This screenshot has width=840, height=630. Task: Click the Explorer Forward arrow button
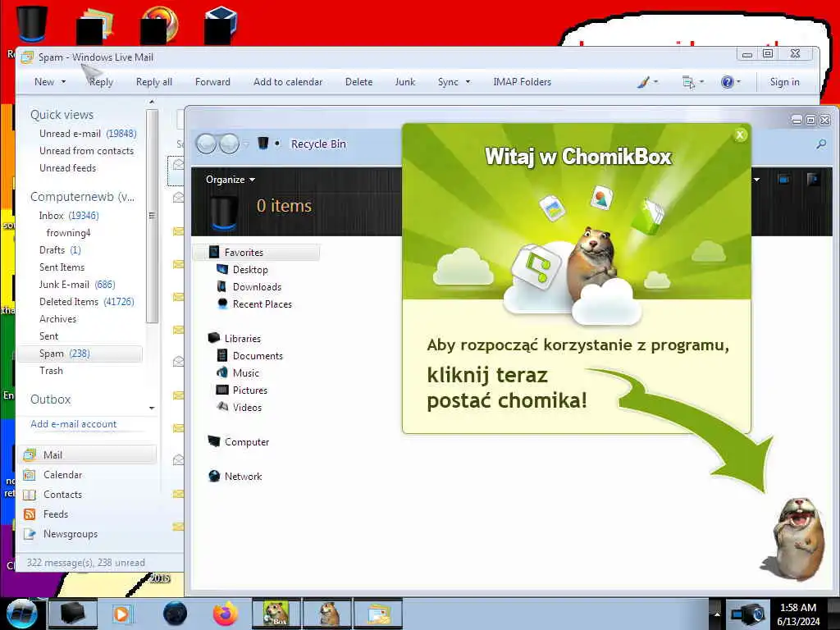[230, 144]
